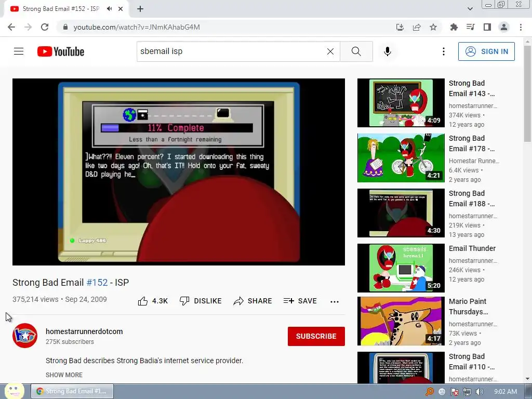The width and height of the screenshot is (532, 399).
Task: Click the install app icon in address bar
Action: coord(400,27)
